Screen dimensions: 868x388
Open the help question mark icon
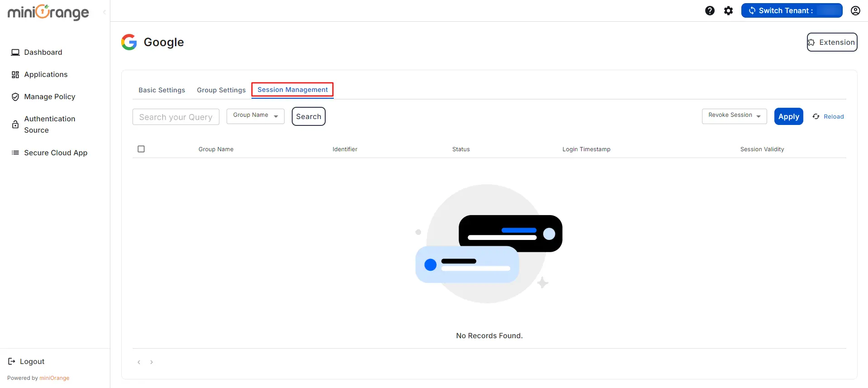coord(710,10)
